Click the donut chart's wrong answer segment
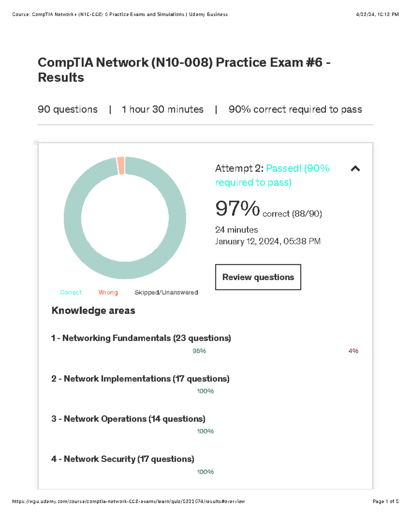Image resolution: width=411 pixels, height=532 pixels. pos(121,166)
